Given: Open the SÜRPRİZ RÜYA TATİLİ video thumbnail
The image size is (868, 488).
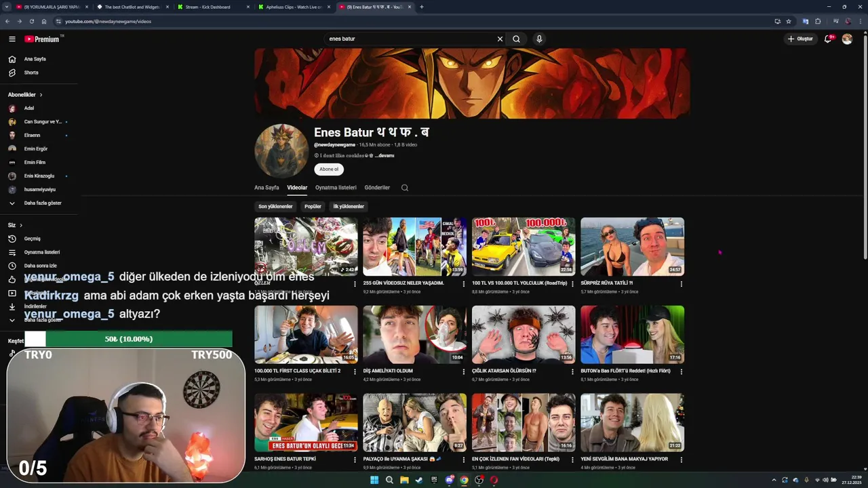Looking at the screenshot, I should point(632,246).
